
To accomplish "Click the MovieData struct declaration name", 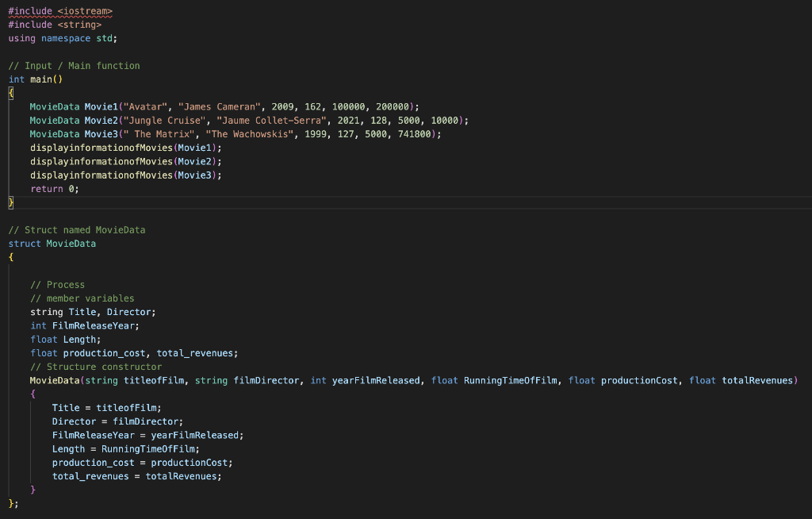I will click(x=71, y=243).
